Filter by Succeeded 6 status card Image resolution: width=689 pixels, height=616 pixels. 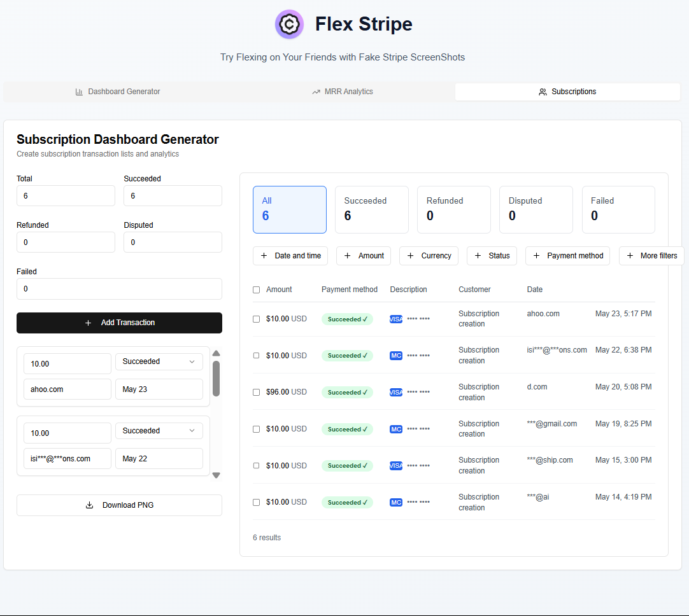tap(372, 209)
